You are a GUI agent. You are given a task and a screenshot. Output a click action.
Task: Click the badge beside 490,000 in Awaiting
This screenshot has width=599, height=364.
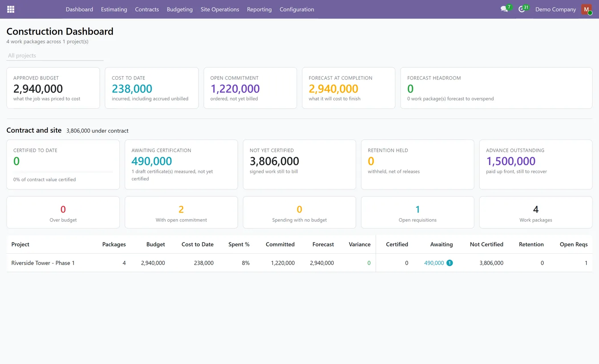point(450,263)
